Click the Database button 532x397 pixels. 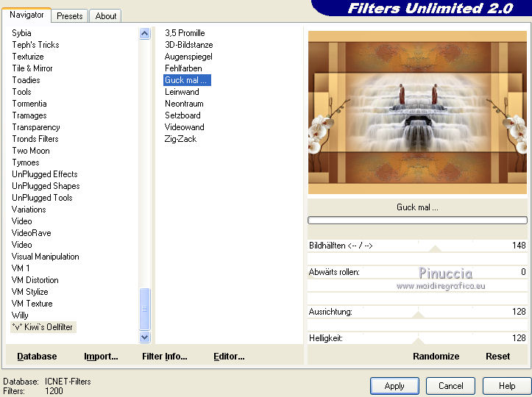37,357
